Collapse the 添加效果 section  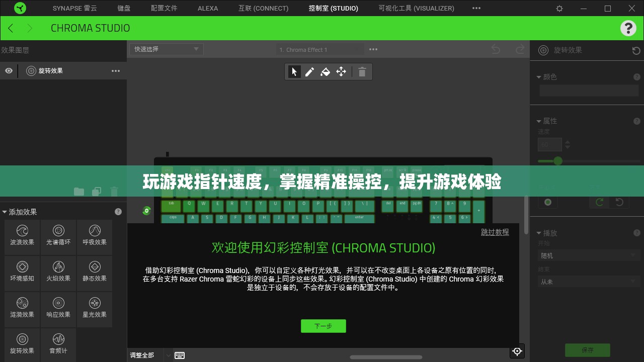(5, 212)
